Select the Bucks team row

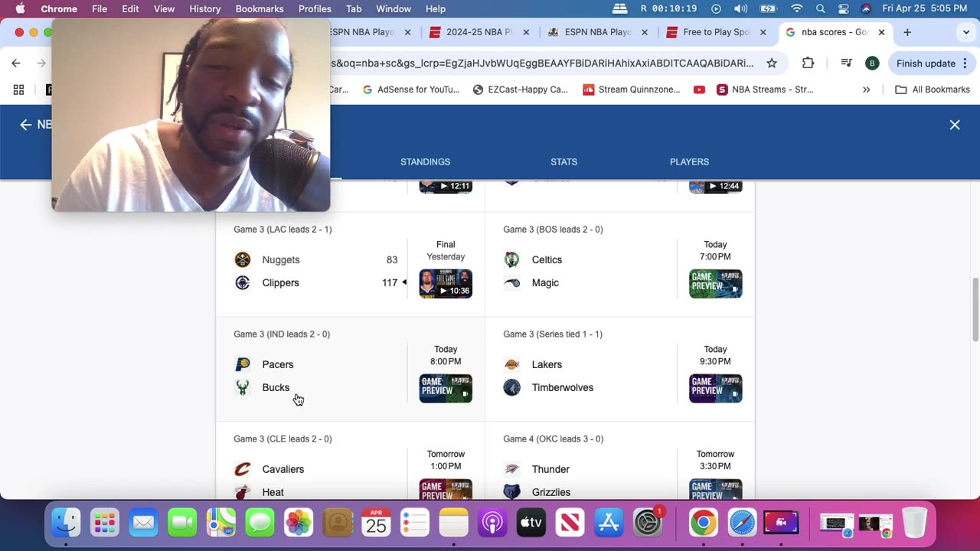tap(316, 387)
